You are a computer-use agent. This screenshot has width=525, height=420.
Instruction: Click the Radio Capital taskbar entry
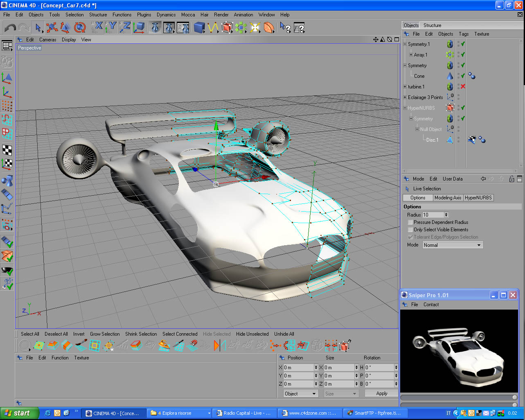tap(243, 413)
